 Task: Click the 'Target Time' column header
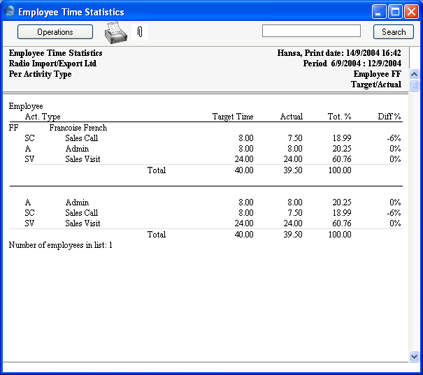tap(233, 117)
